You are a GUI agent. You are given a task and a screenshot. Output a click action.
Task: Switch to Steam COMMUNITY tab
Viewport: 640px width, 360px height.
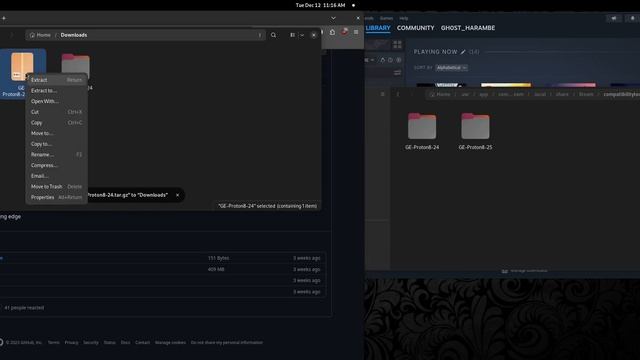(416, 28)
